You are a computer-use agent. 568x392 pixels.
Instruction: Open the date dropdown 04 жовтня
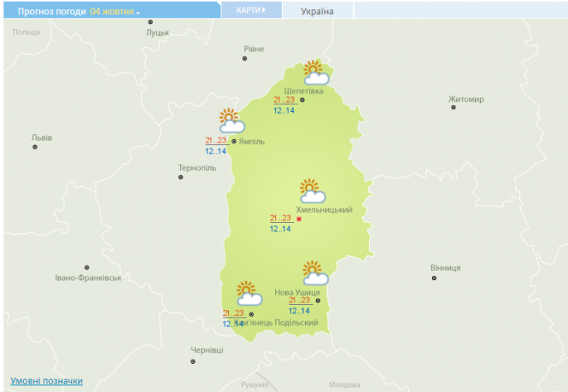(115, 12)
